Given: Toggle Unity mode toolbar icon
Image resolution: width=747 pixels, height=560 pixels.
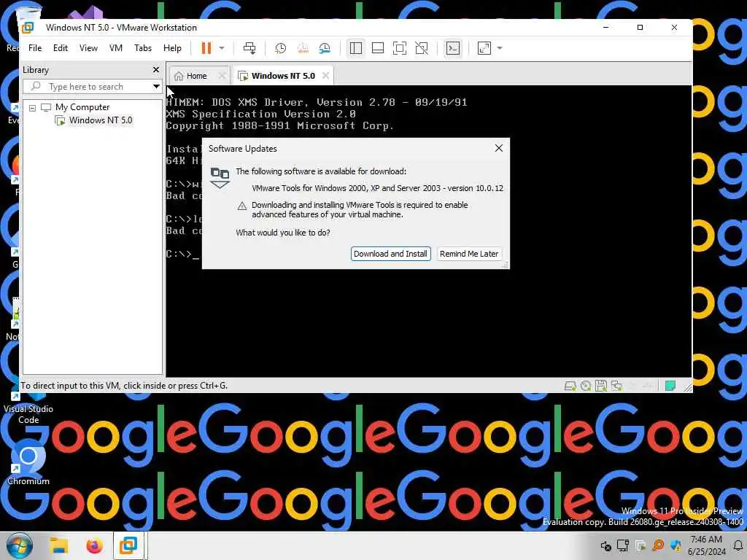Looking at the screenshot, I should [422, 48].
